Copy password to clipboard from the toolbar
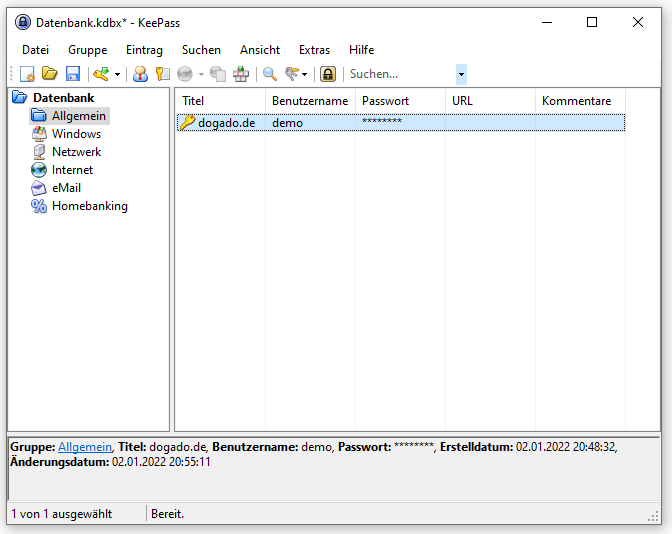The height and width of the screenshot is (534, 672). [163, 74]
